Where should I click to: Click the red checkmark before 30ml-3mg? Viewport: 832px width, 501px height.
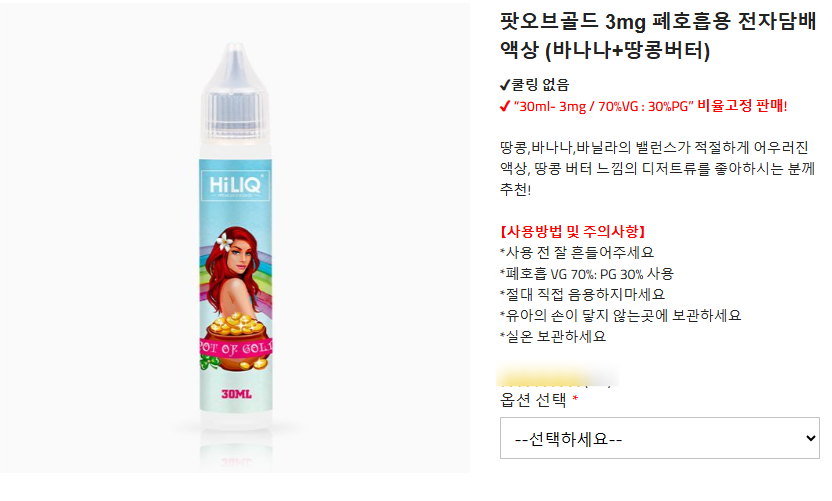pos(505,106)
